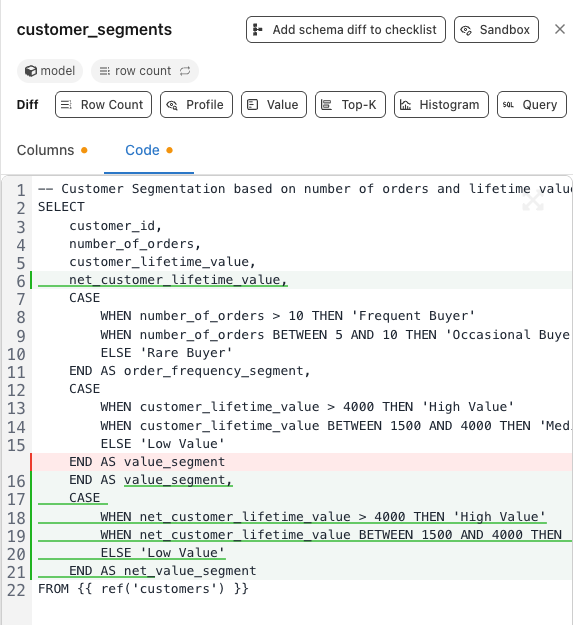Click added line 'net_customer_lifetime_value,'

click(178, 280)
